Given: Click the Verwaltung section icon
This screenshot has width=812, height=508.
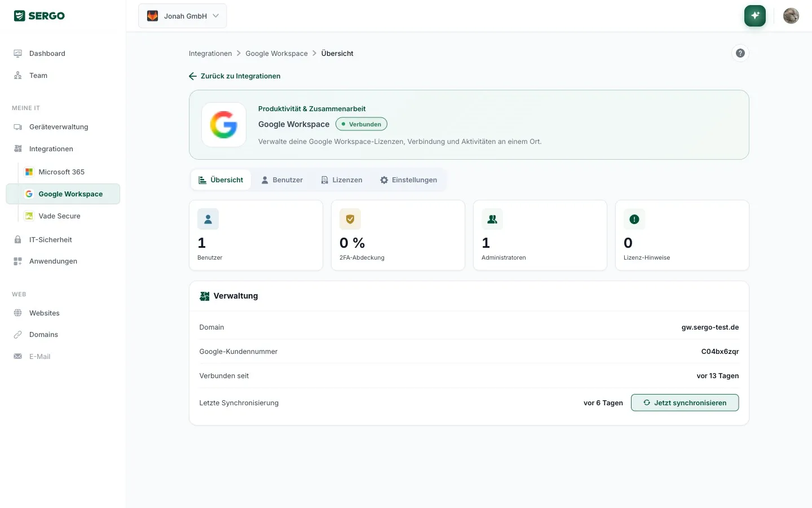Looking at the screenshot, I should tap(205, 296).
